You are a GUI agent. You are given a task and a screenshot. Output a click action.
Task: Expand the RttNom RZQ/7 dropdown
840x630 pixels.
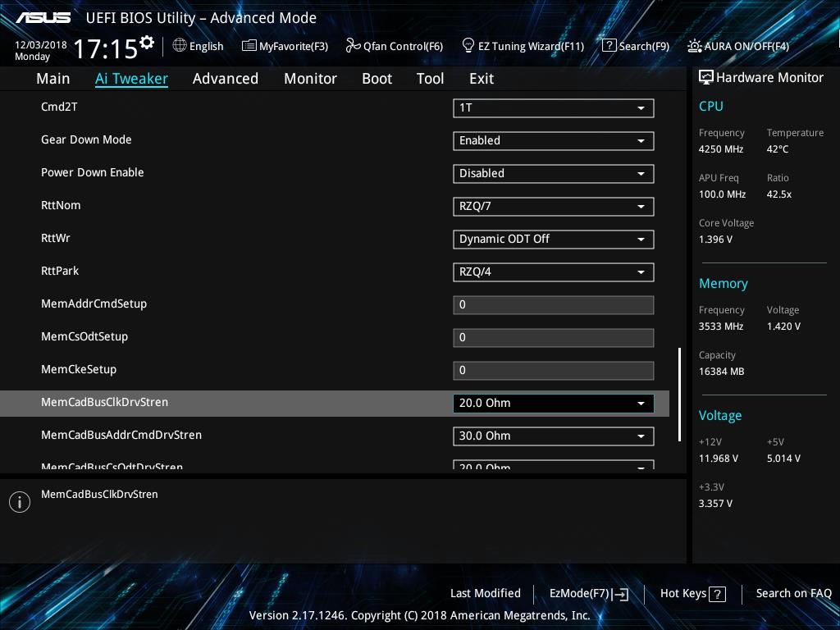pyautogui.click(x=554, y=206)
